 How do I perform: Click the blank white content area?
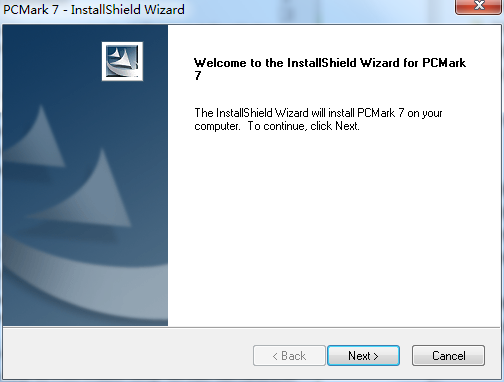(333, 227)
